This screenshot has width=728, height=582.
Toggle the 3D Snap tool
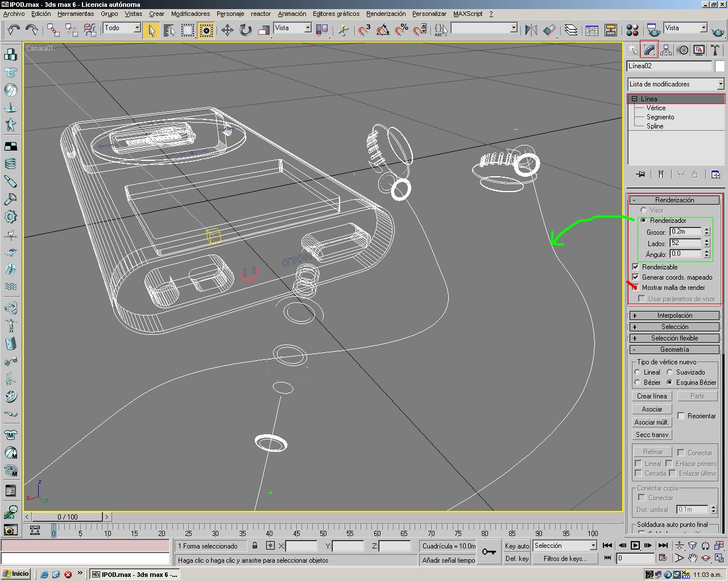(364, 30)
